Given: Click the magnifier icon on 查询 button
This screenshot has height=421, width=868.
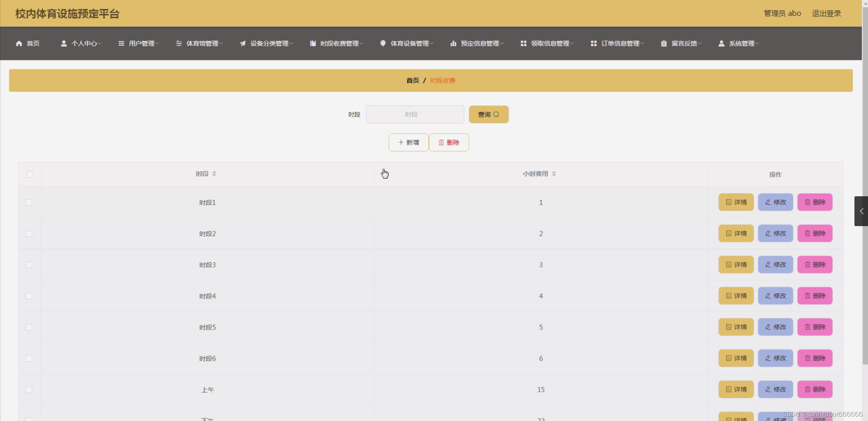Looking at the screenshot, I should 496,114.
